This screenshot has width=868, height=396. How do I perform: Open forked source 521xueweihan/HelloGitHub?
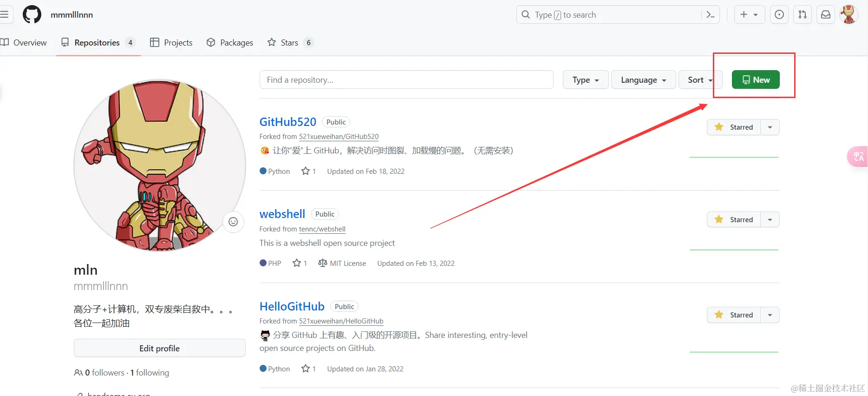[x=341, y=321]
